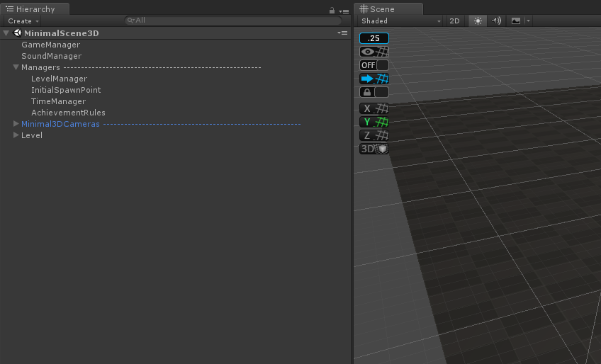Image resolution: width=601 pixels, height=364 pixels.
Task: Toggle scene lighting sun icon
Action: pyautogui.click(x=478, y=21)
